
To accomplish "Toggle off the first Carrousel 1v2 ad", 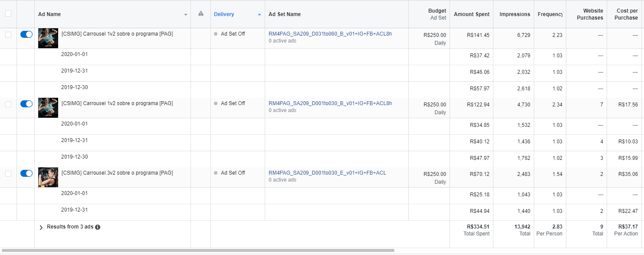I will pos(26,34).
